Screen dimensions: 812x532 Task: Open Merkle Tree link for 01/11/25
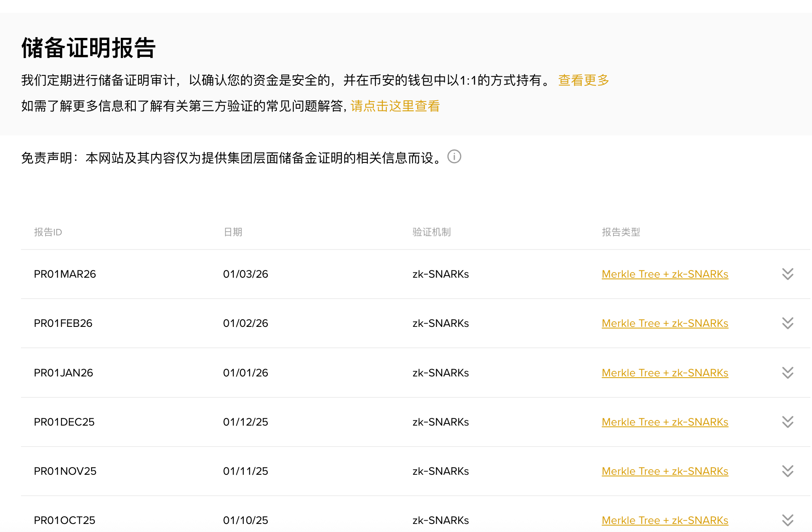point(665,471)
